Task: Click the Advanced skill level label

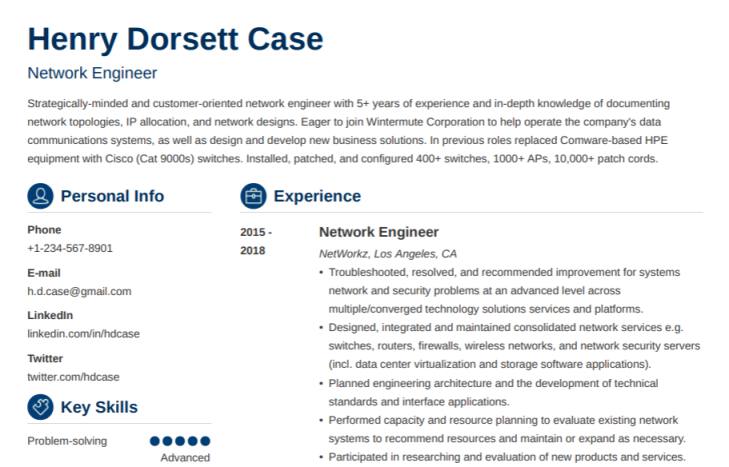Action: [185, 458]
